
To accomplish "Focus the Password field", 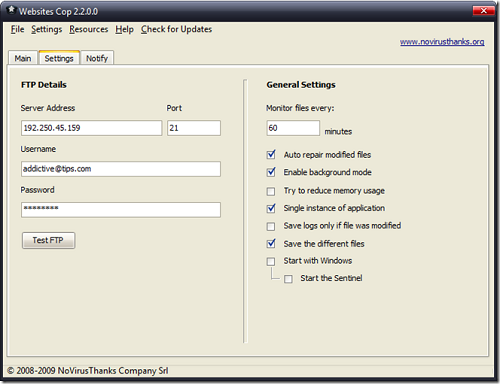I will (121, 210).
